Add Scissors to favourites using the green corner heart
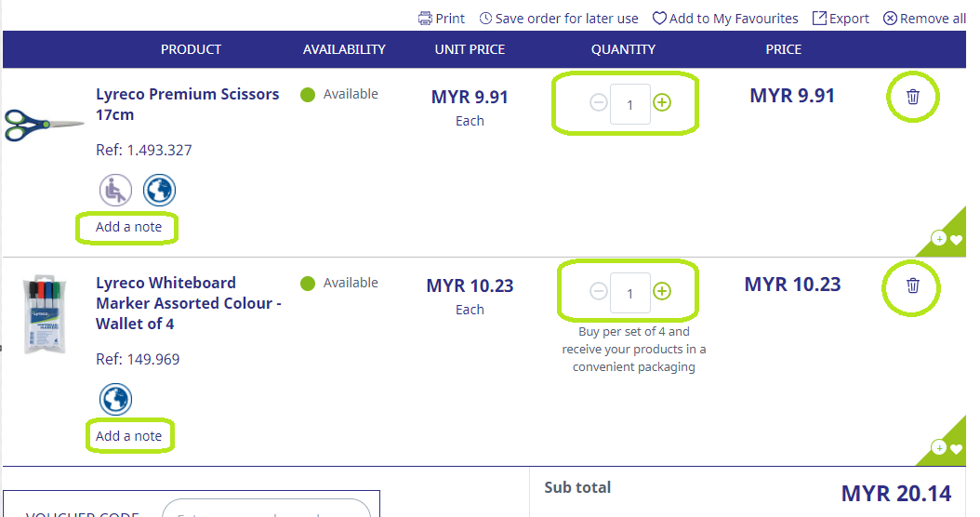 (956, 239)
